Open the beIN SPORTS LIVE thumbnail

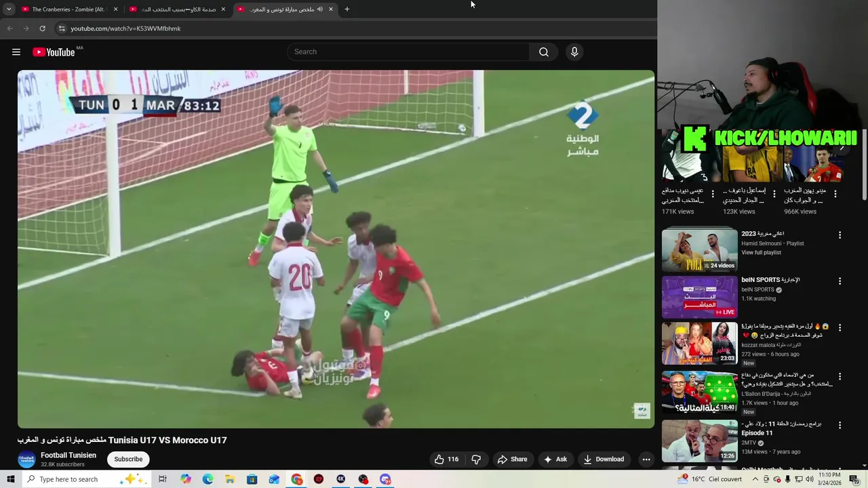699,297
